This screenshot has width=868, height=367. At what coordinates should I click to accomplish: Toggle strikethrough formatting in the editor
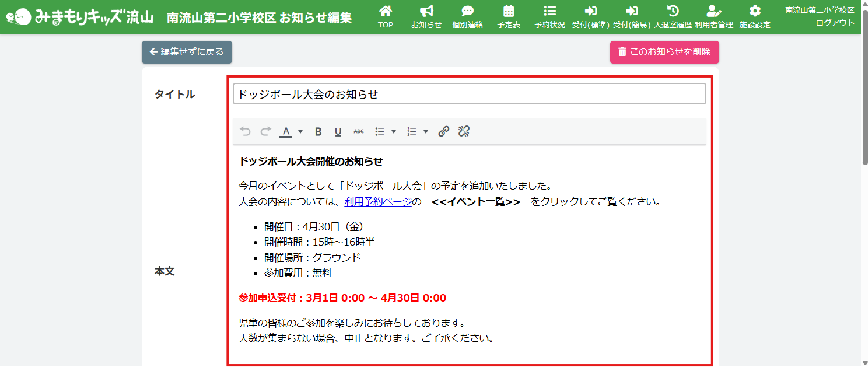click(x=358, y=132)
